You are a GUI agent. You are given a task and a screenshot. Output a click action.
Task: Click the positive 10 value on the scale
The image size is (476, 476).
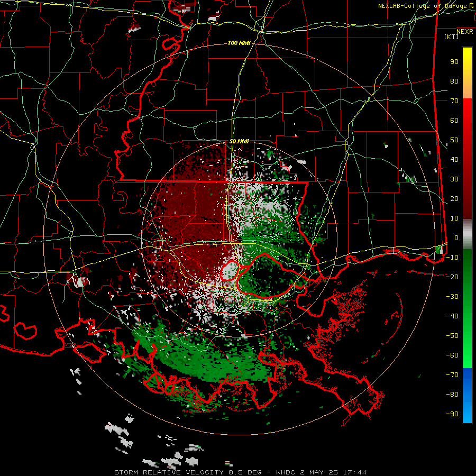[x=454, y=218]
